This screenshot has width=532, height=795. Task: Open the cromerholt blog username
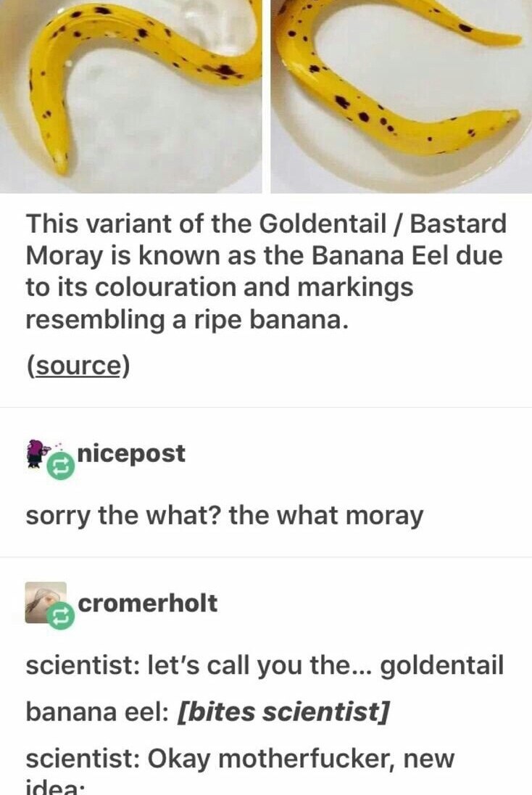click(147, 603)
